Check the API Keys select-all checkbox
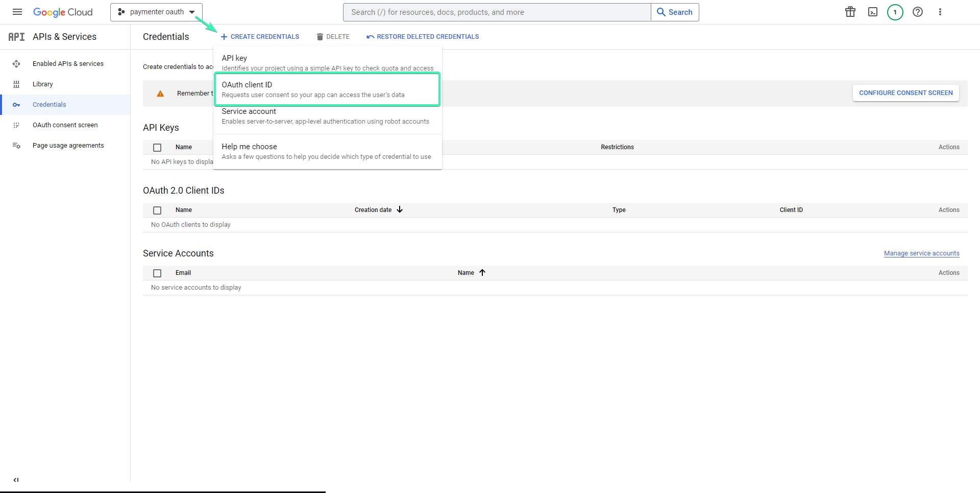This screenshot has width=980, height=493. [157, 147]
